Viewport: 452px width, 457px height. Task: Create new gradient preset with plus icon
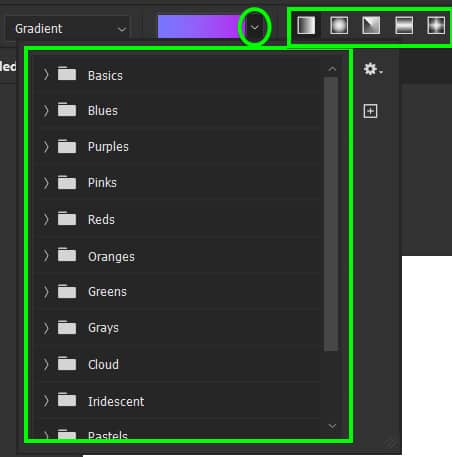click(370, 111)
